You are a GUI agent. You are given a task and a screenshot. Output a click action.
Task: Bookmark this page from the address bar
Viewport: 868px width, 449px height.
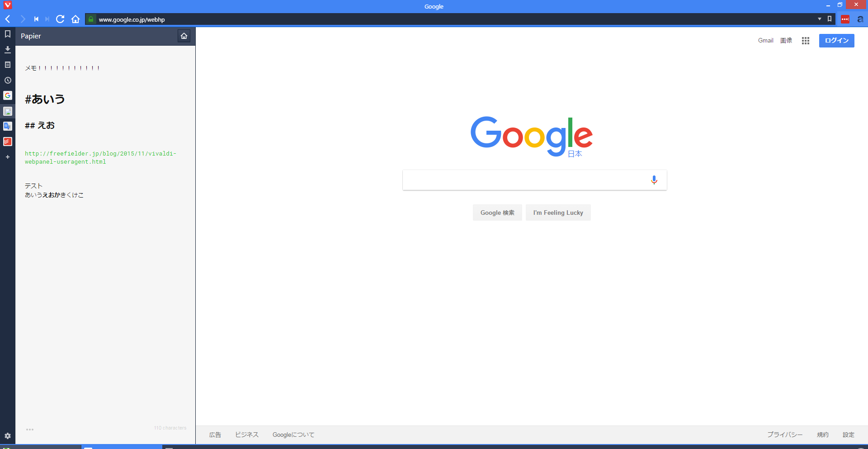[x=830, y=19]
